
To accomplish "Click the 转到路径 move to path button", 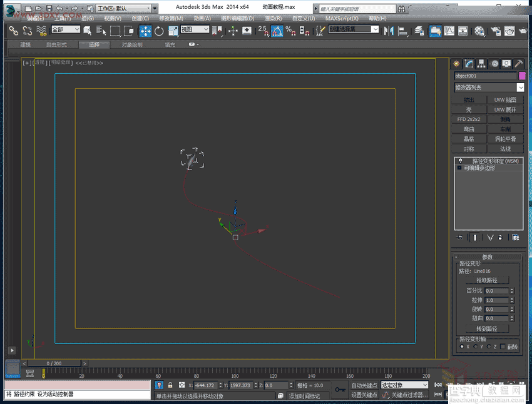I will tap(487, 328).
